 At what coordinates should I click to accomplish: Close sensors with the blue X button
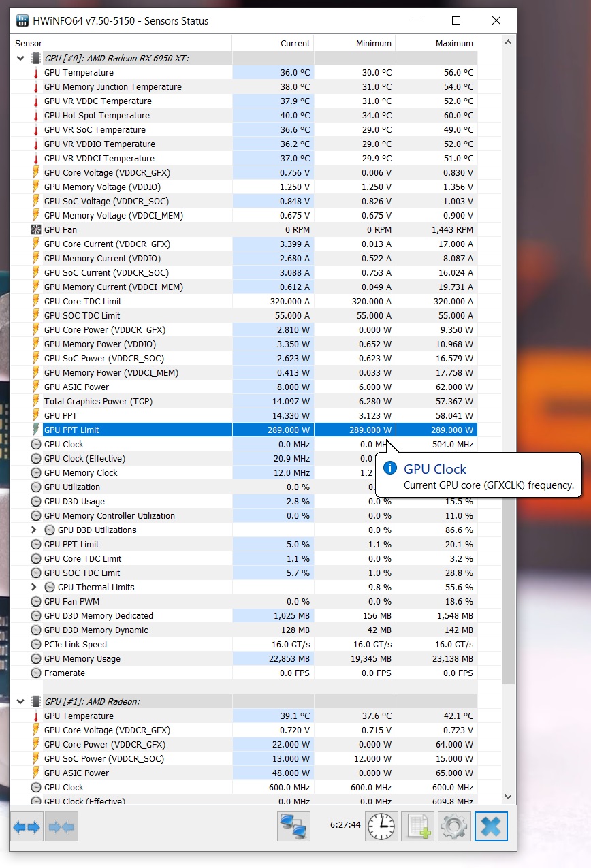click(x=491, y=827)
